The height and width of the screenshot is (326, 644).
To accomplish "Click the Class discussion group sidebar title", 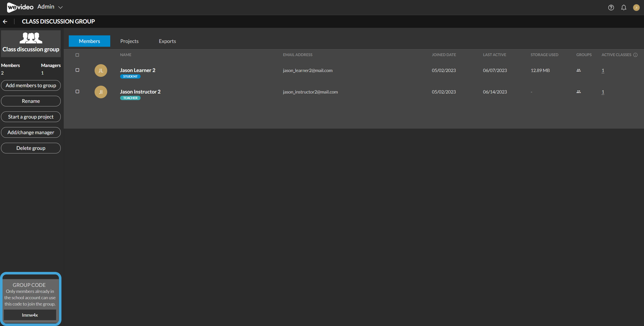I will pos(31,49).
